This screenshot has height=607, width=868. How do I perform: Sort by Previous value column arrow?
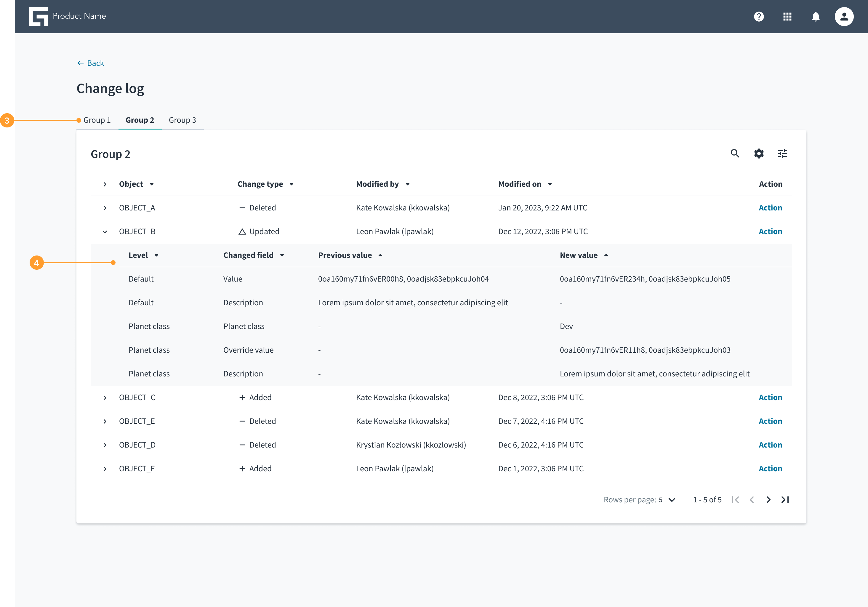point(380,255)
